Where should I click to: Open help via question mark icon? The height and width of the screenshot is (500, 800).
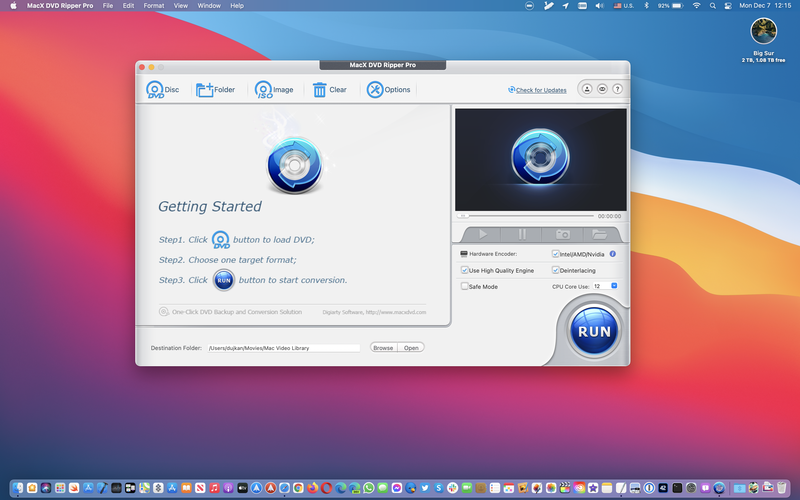click(617, 89)
